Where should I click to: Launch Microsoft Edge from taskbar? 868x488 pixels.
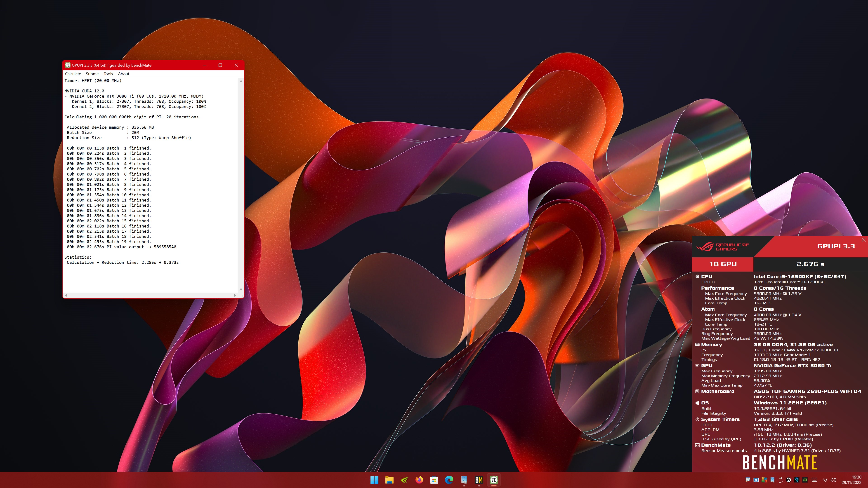pyautogui.click(x=449, y=480)
